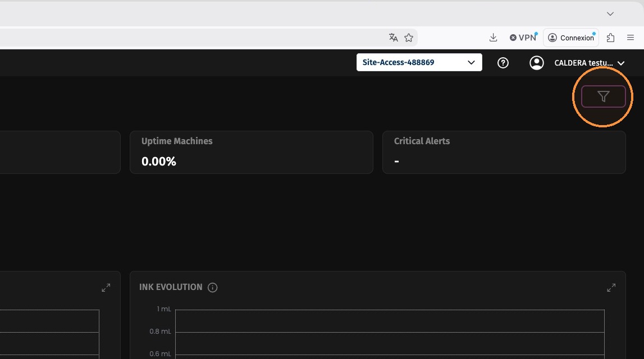
Task: Select the Critical Alerts card
Action: [x=504, y=152]
